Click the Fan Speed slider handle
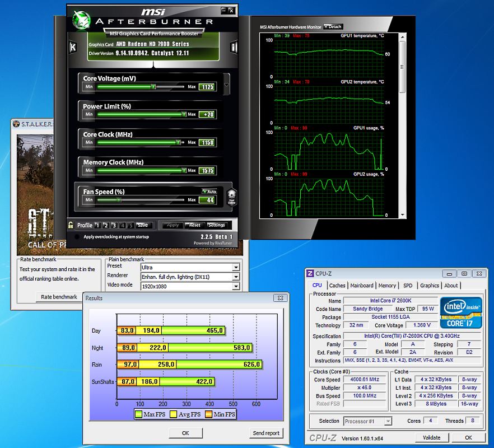The image size is (494, 448). click(x=119, y=200)
